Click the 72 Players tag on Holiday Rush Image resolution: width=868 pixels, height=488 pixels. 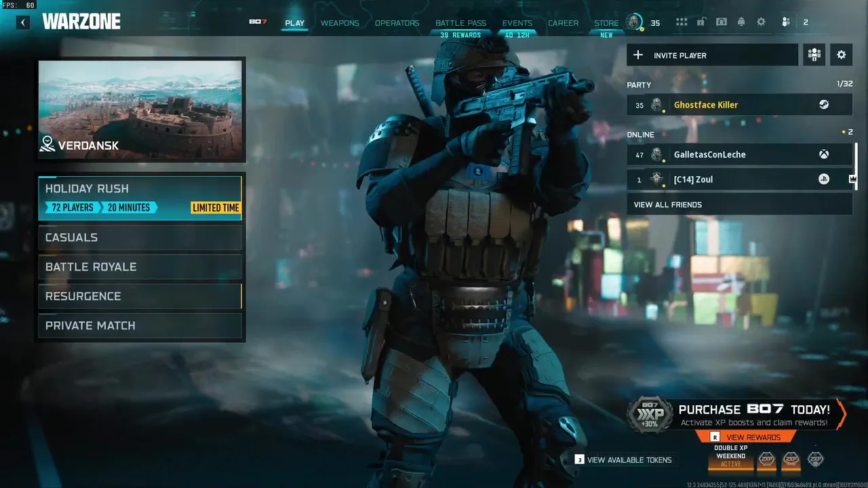pos(72,208)
